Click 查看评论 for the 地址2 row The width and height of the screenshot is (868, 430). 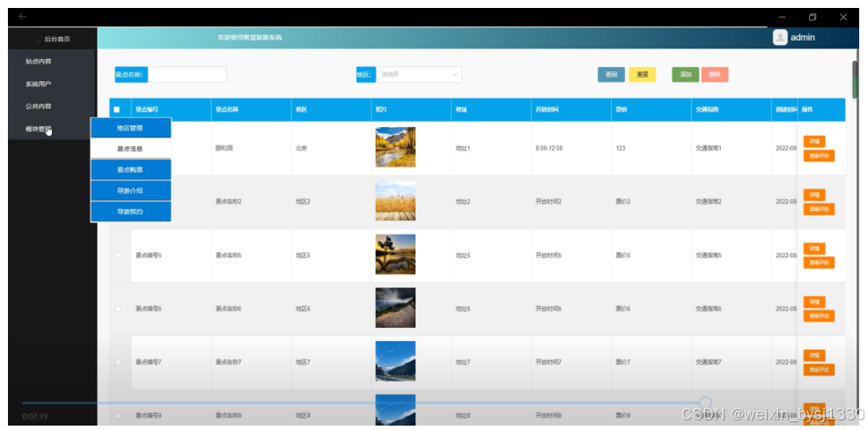819,209
